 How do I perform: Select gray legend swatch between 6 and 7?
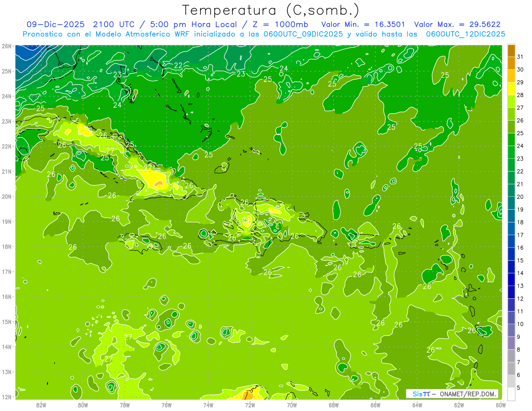[511, 368]
